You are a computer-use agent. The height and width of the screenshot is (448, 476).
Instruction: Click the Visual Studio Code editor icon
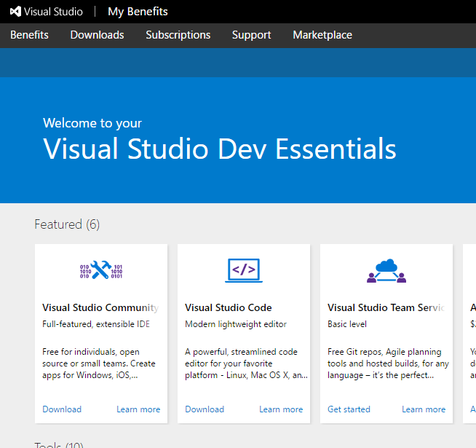click(x=244, y=270)
